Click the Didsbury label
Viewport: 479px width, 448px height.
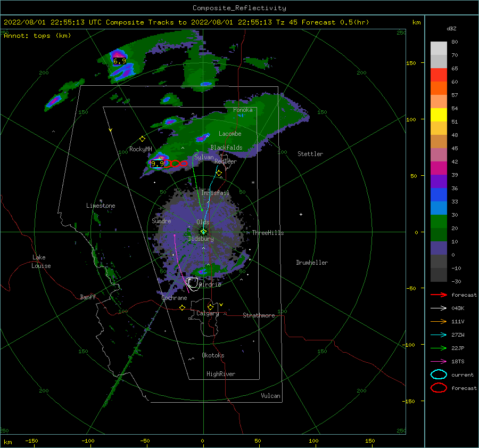click(x=201, y=239)
